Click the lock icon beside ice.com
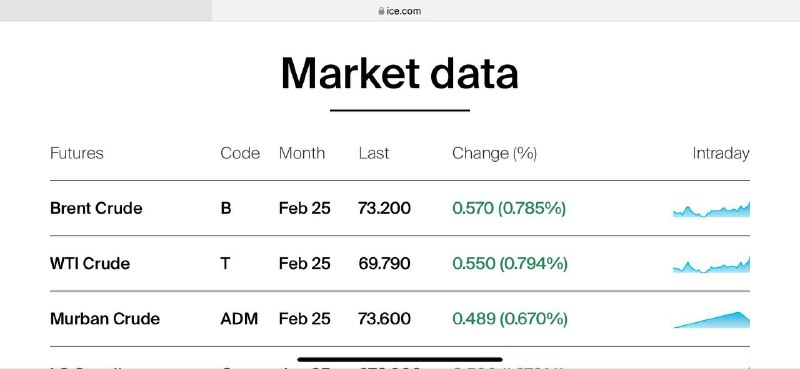This screenshot has width=800, height=369. 381,11
